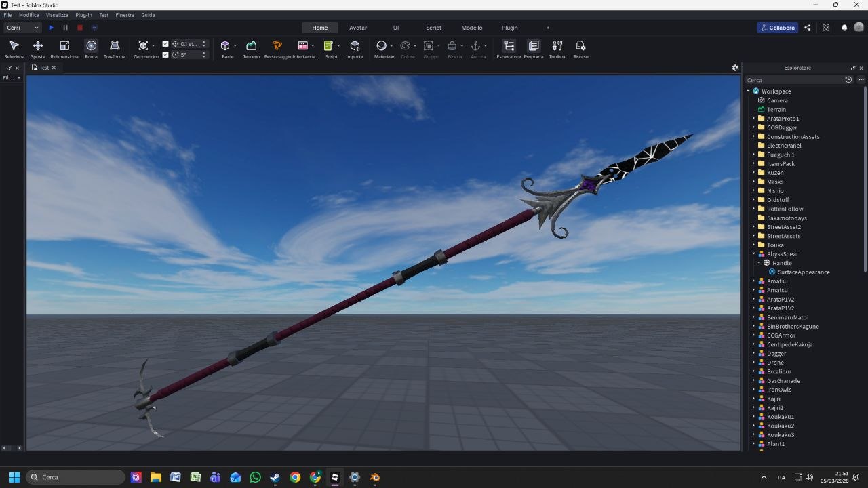Switch to the Avatar tab
The image size is (868, 488).
pos(357,28)
